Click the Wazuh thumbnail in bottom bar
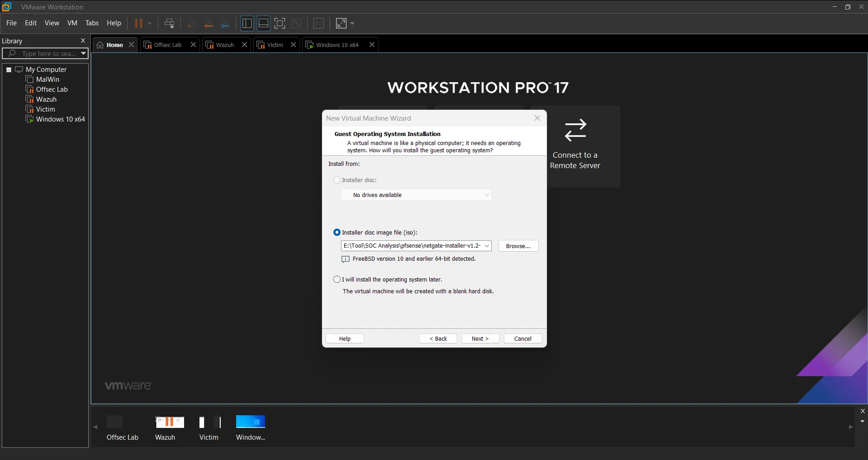The image size is (868, 460). 169,427
